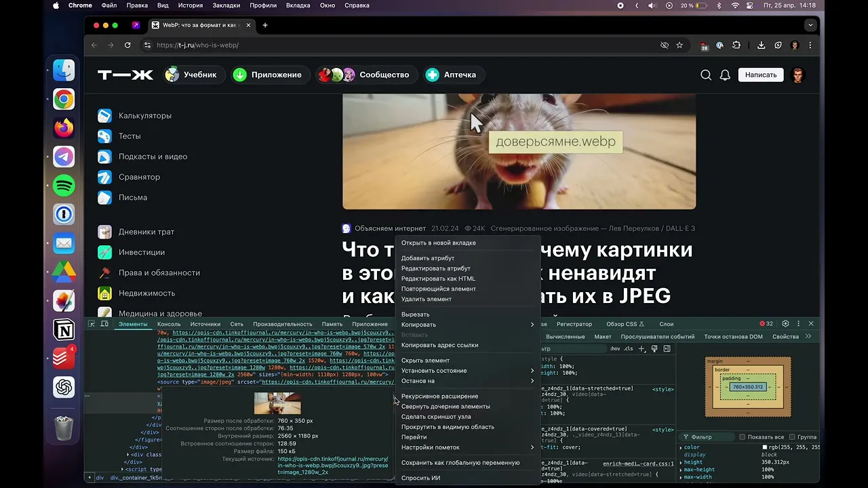Open Mail app in dock
This screenshot has width=868, height=488.
(x=64, y=243)
